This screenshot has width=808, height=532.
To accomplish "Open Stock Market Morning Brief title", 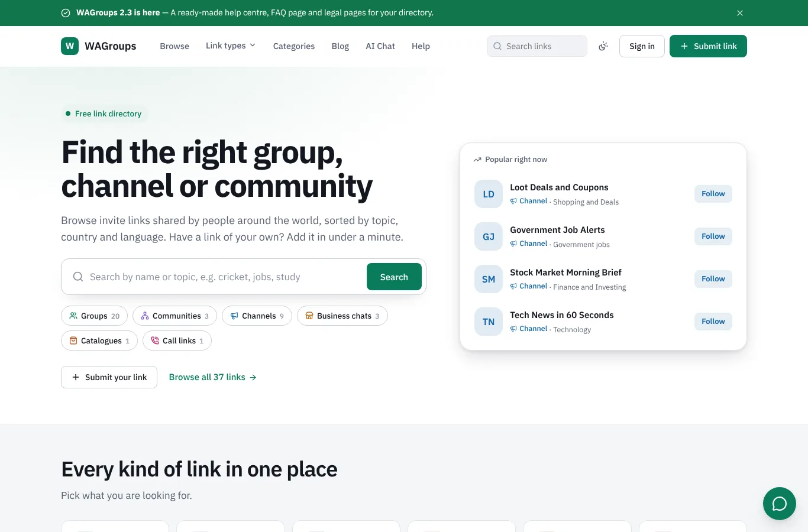I will point(565,273).
